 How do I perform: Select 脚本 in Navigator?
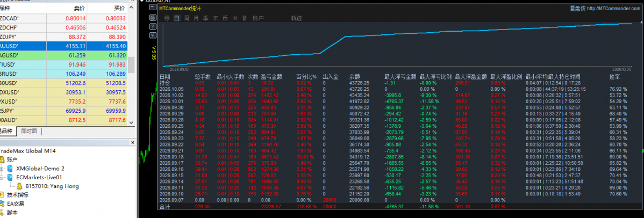click(x=13, y=212)
